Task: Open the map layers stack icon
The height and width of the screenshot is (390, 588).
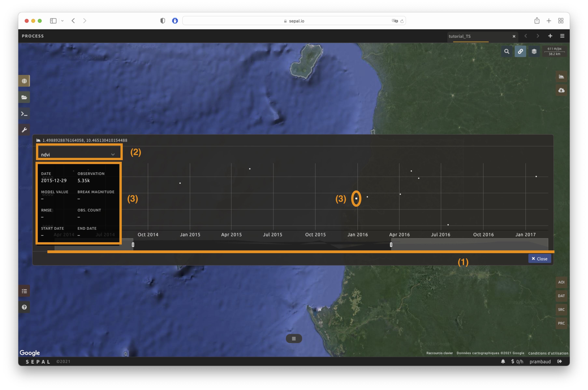Action: (x=534, y=51)
